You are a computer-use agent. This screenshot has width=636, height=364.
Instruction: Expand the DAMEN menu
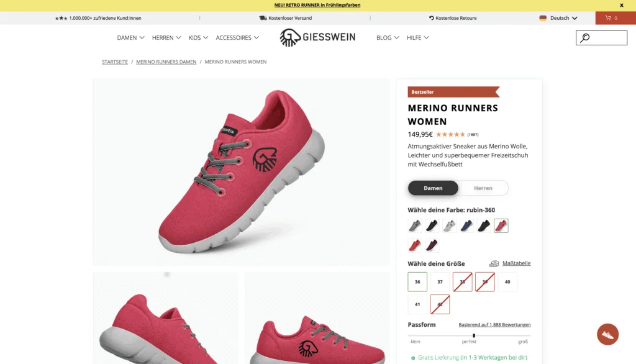[130, 37]
